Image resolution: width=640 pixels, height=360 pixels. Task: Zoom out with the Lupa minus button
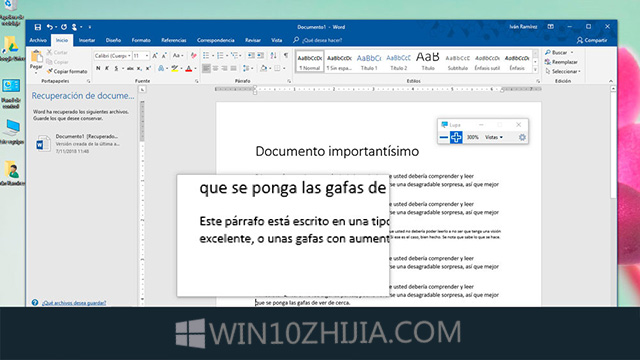444,138
